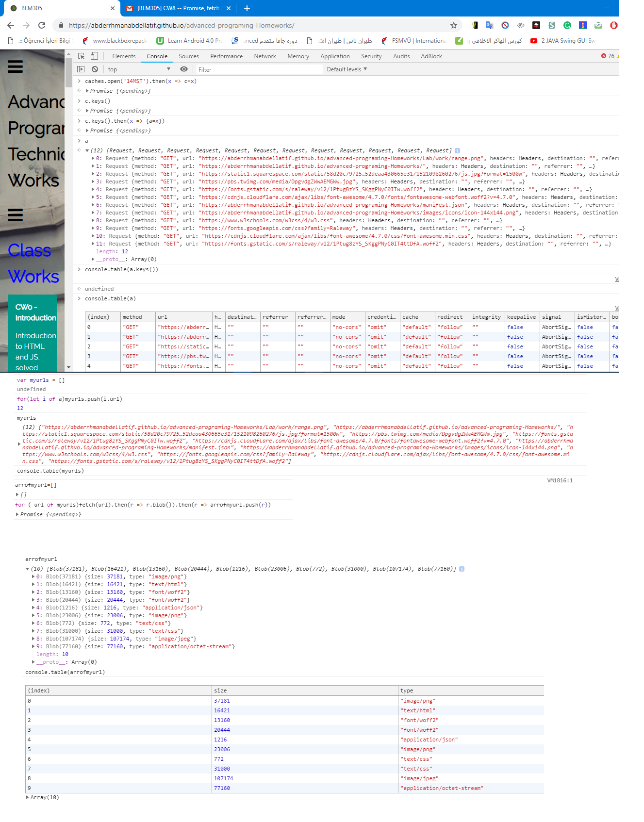Click the padlock site info icon
This screenshot has height=822, width=644.
(61, 25)
